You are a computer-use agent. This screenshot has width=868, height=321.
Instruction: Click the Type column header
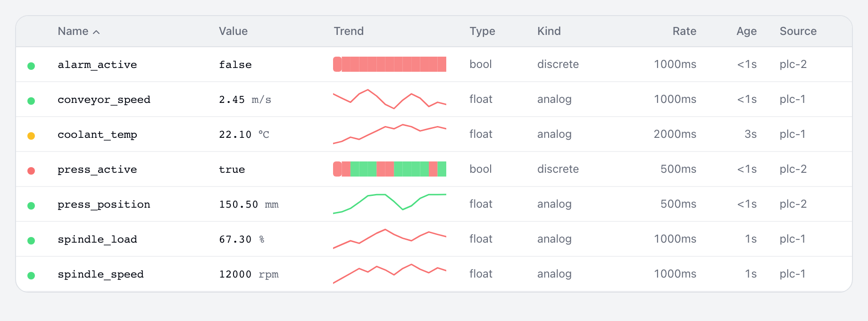482,31
